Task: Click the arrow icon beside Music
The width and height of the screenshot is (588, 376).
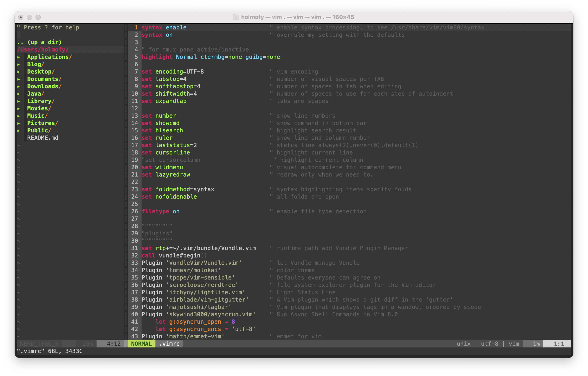Action: (x=19, y=116)
